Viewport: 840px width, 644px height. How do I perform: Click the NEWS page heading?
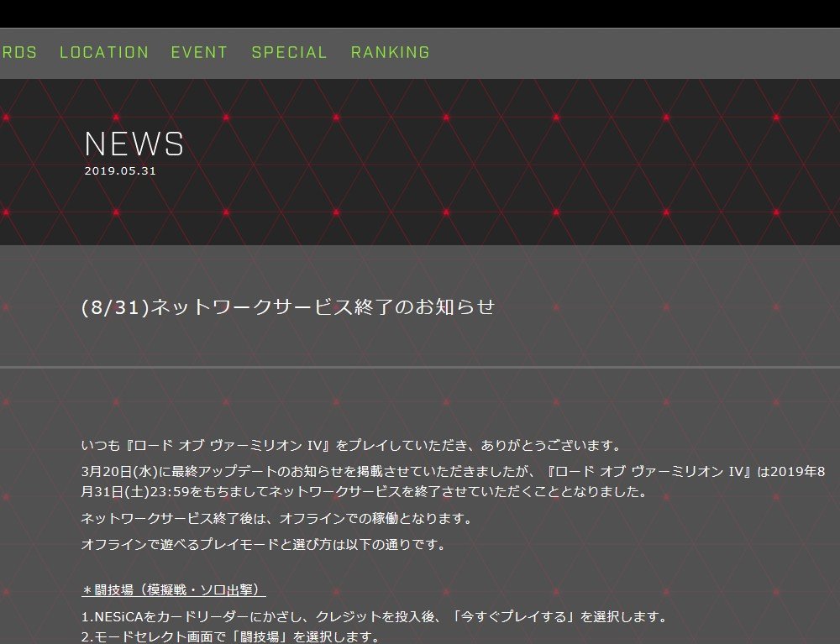(x=134, y=144)
